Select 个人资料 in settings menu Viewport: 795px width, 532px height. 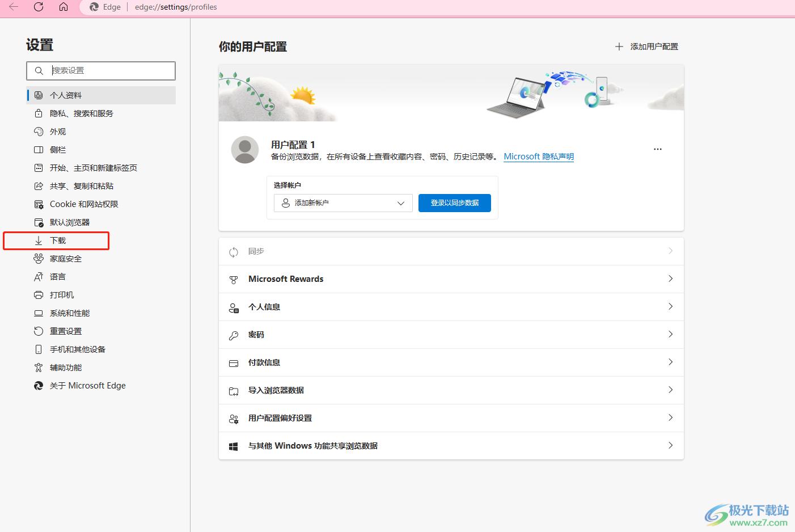[x=101, y=95]
